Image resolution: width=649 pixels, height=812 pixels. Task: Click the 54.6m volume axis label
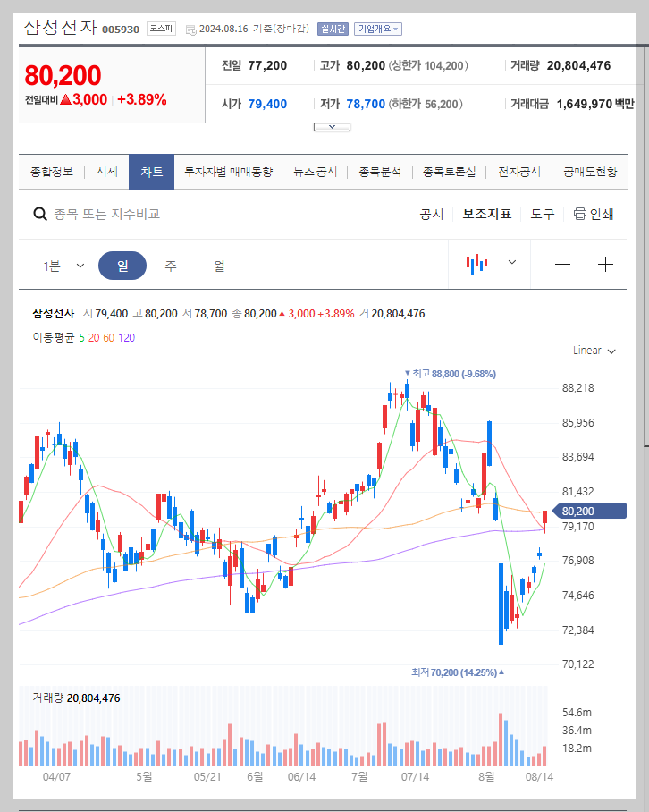(577, 713)
